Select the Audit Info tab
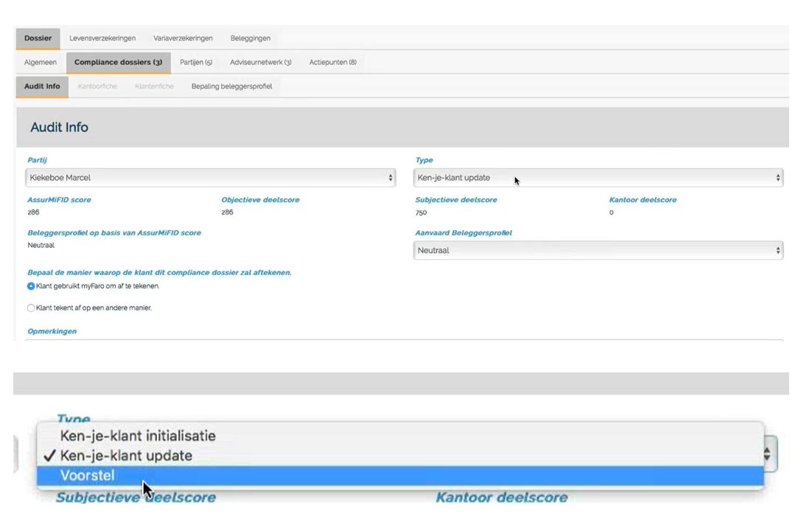This screenshot has height=522, width=812. (42, 86)
